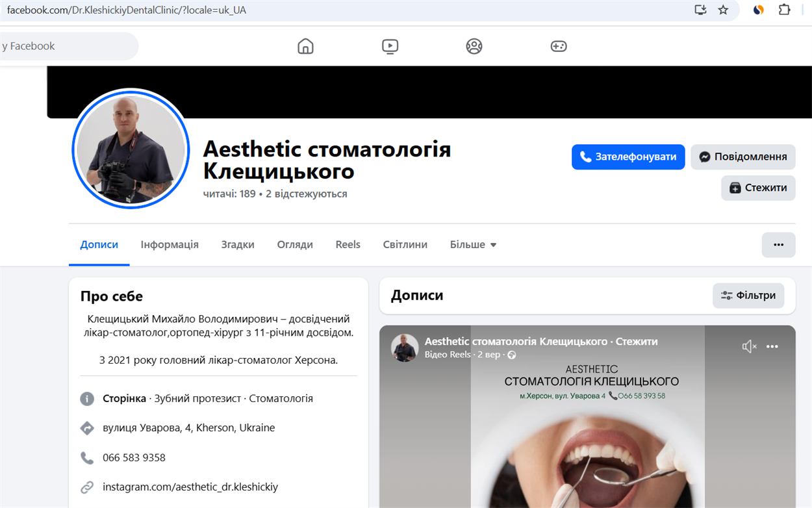This screenshot has width=812, height=508.
Task: Click the '2 відстежуються' following link
Action: tap(307, 194)
